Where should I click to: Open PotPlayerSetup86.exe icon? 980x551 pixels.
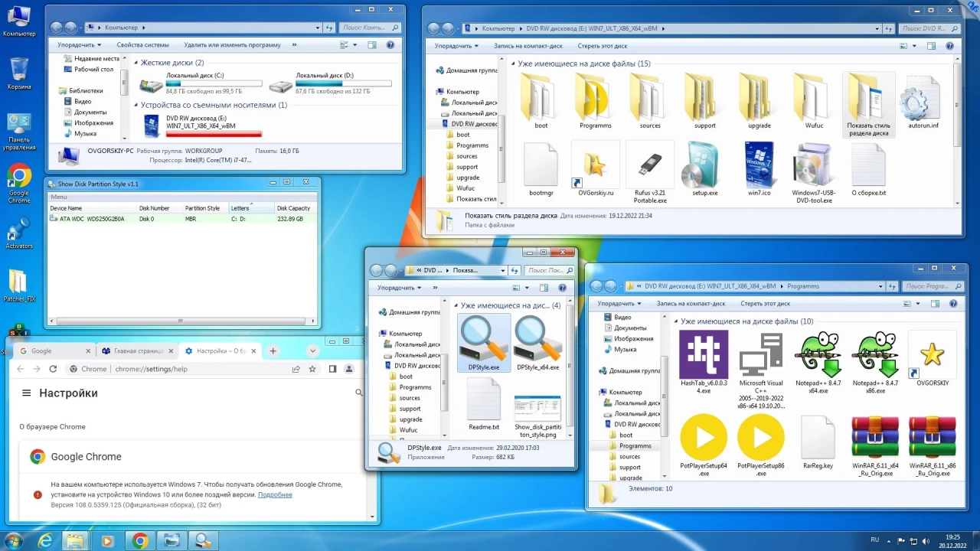coord(761,437)
